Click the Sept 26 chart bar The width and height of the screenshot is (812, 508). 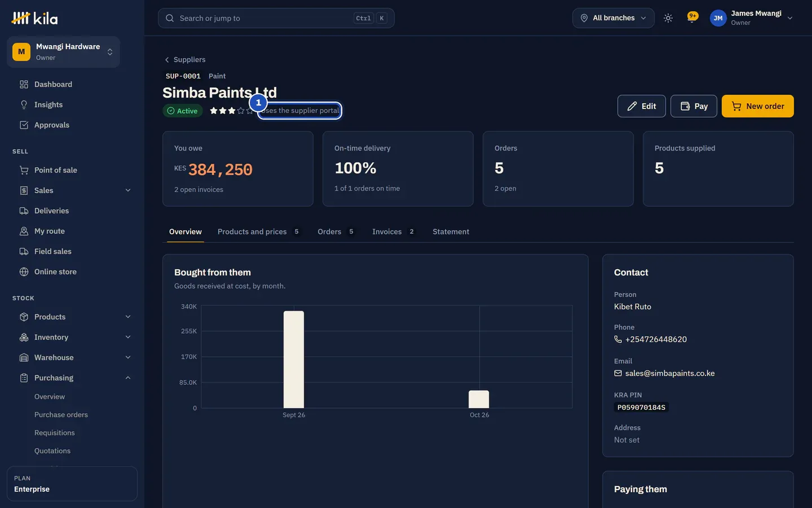click(294, 360)
